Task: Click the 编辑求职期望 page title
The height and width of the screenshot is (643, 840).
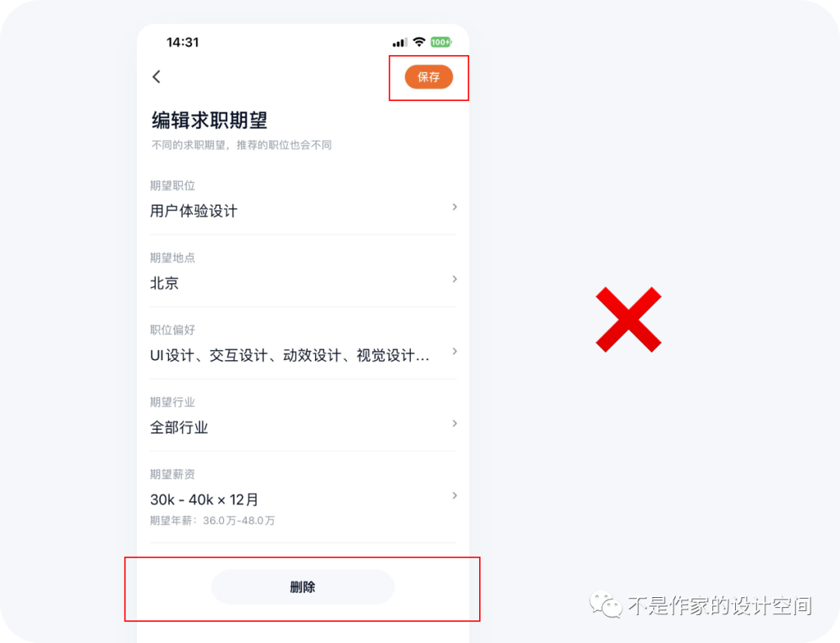Action: point(209,120)
